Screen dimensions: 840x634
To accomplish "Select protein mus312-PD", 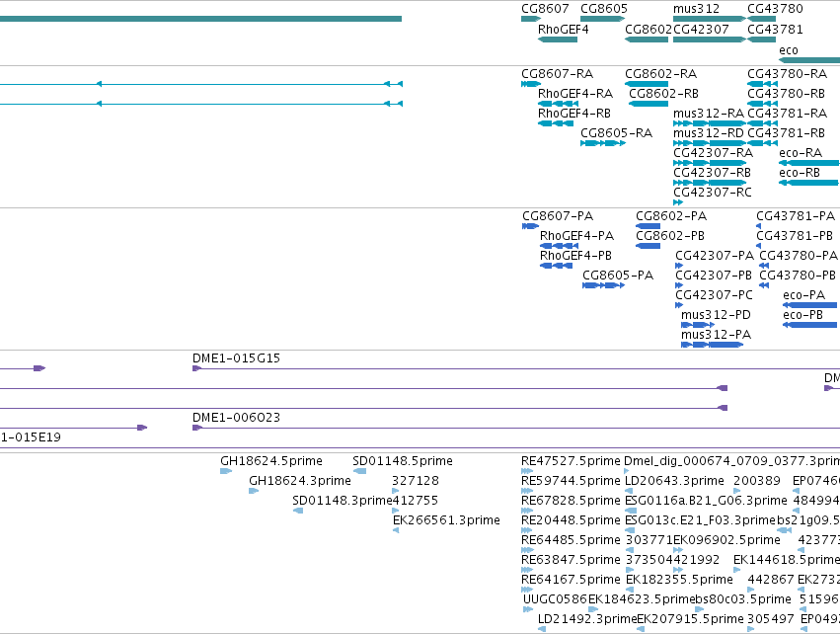I will pos(716,316).
